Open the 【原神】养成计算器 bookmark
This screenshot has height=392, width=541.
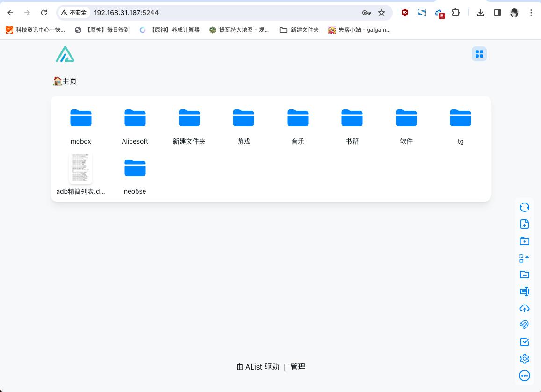pyautogui.click(x=169, y=30)
